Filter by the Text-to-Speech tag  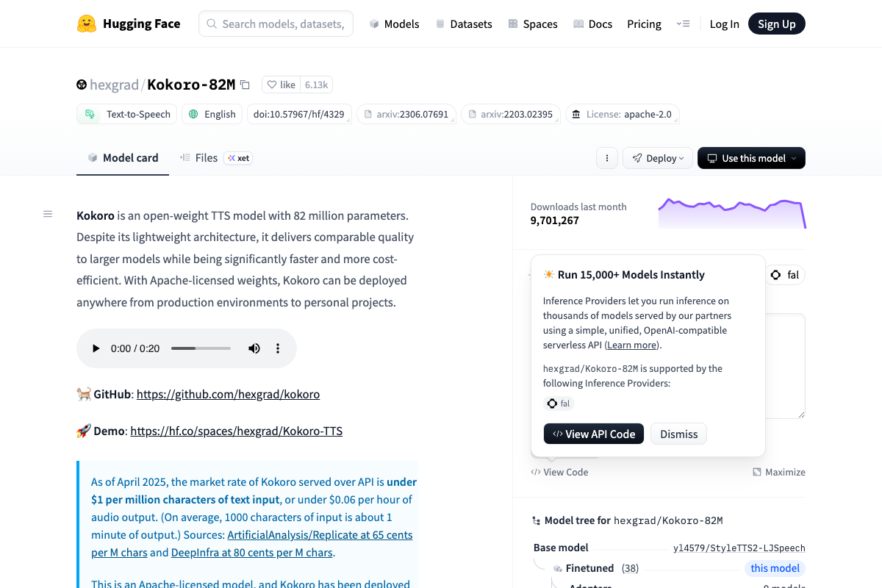pyautogui.click(x=127, y=114)
